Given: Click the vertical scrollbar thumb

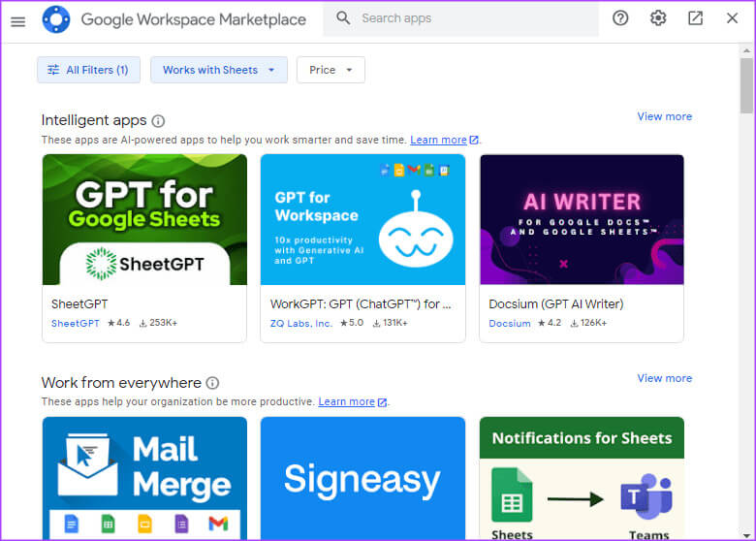Looking at the screenshot, I should click(x=746, y=85).
